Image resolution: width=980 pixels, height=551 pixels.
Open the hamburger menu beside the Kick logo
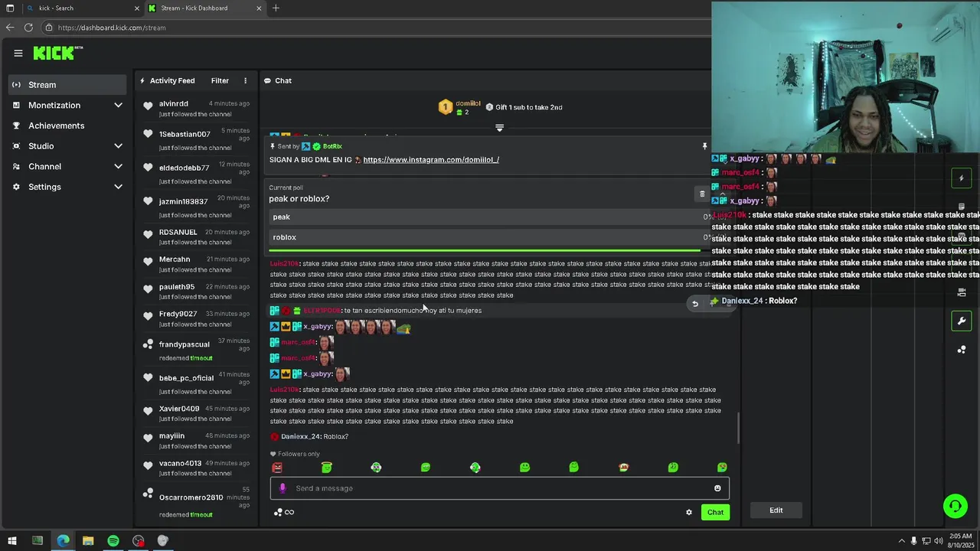pyautogui.click(x=18, y=54)
